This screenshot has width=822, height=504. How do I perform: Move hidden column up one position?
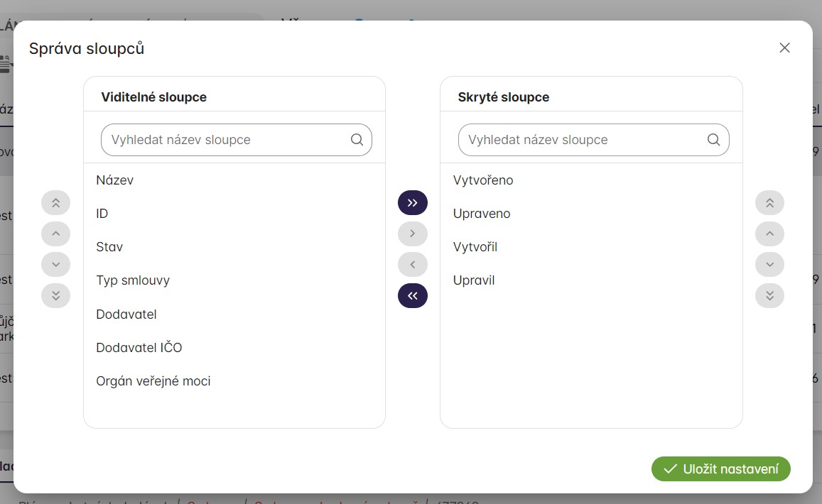click(769, 234)
